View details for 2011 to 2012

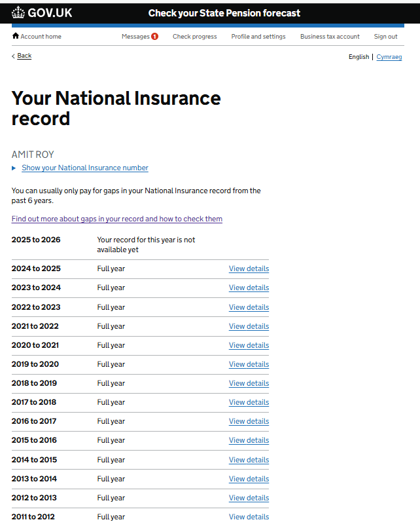click(x=249, y=517)
